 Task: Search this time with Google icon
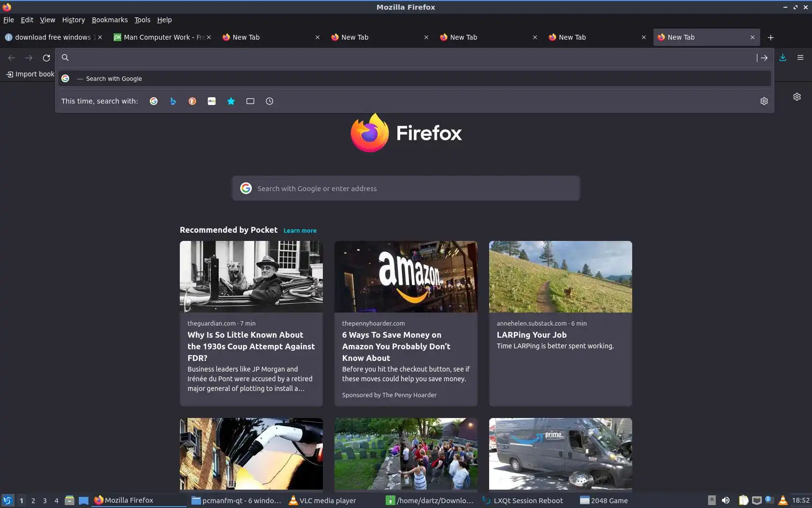[x=154, y=101]
